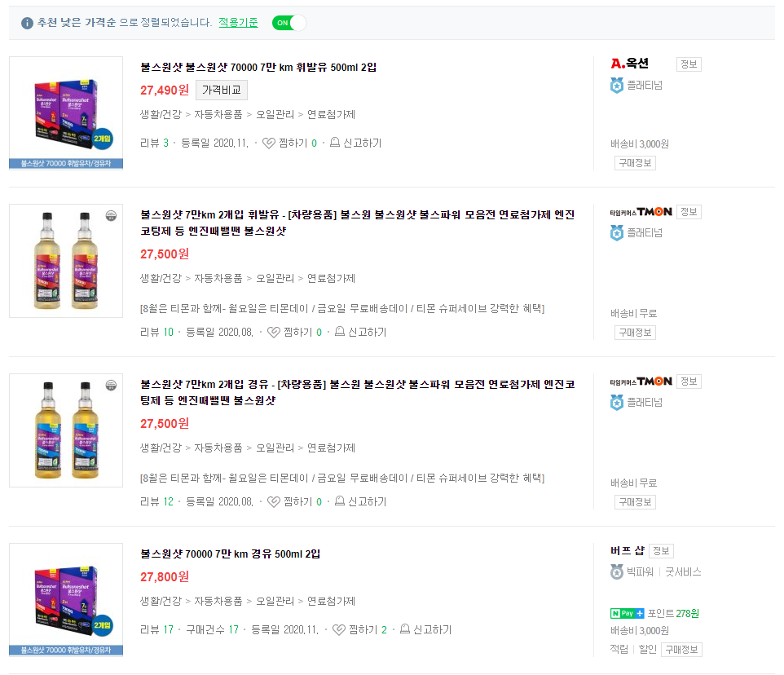The height and width of the screenshot is (675, 784).
Task: Open the 정보 button next to the 옥션 logo
Action: (x=689, y=64)
